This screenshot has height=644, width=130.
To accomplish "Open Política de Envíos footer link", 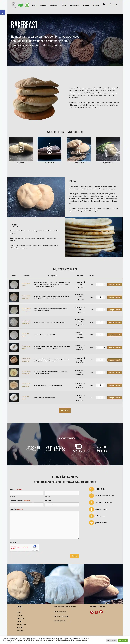I will (60, 611).
